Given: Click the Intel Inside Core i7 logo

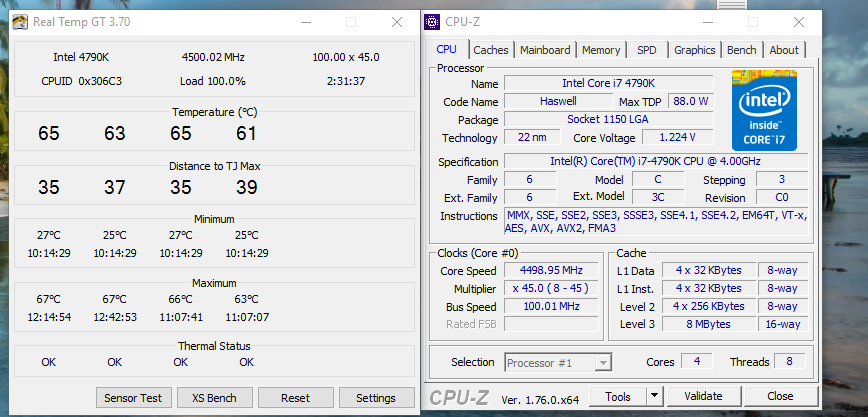Looking at the screenshot, I should (764, 110).
